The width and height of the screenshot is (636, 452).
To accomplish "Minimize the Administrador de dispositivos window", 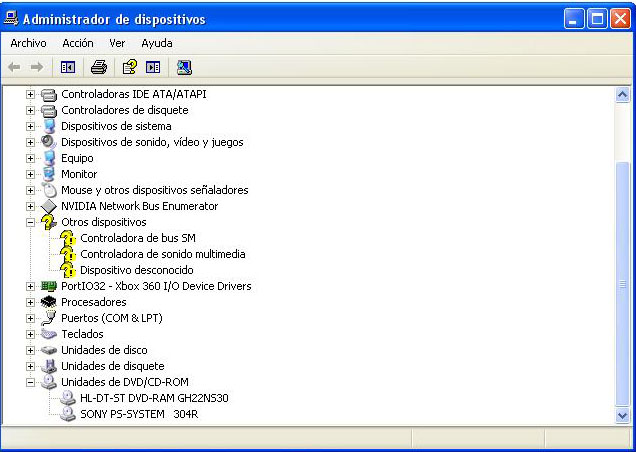I will [x=574, y=19].
